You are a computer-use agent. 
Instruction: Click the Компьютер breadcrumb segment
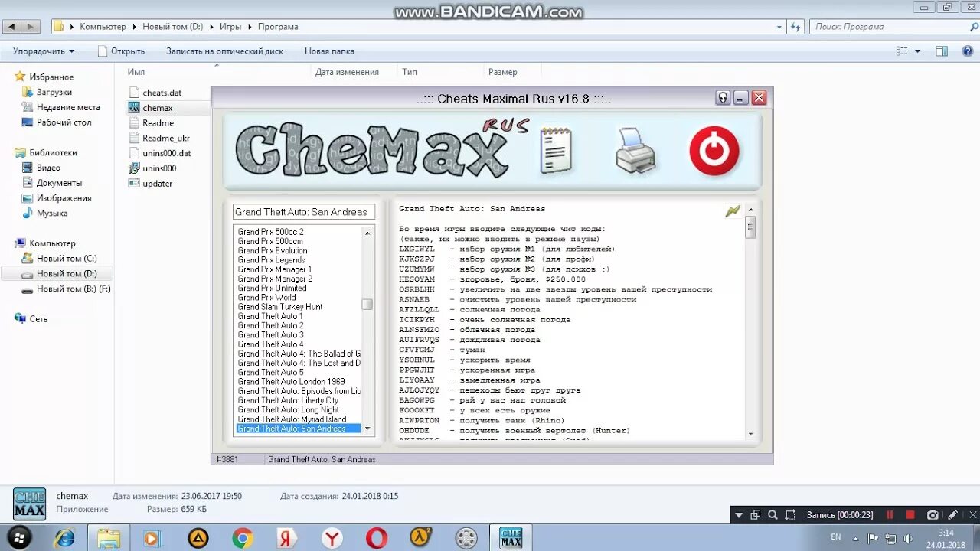103,26
